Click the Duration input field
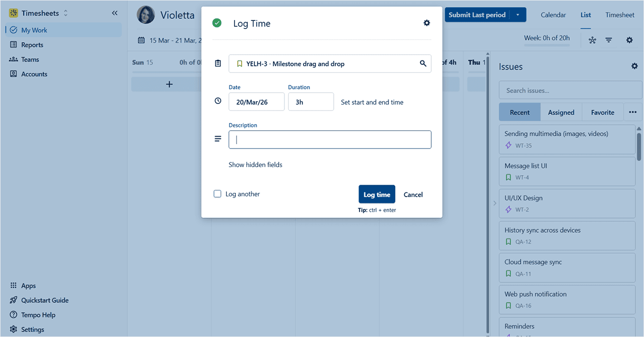644x337 pixels. point(311,102)
